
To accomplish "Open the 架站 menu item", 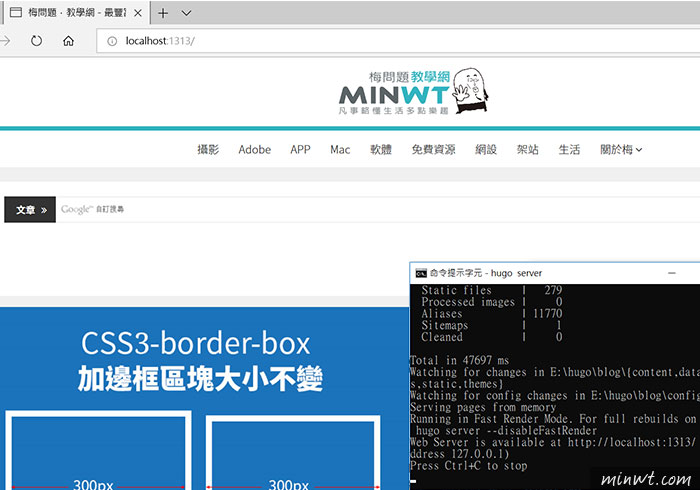I will coord(527,149).
